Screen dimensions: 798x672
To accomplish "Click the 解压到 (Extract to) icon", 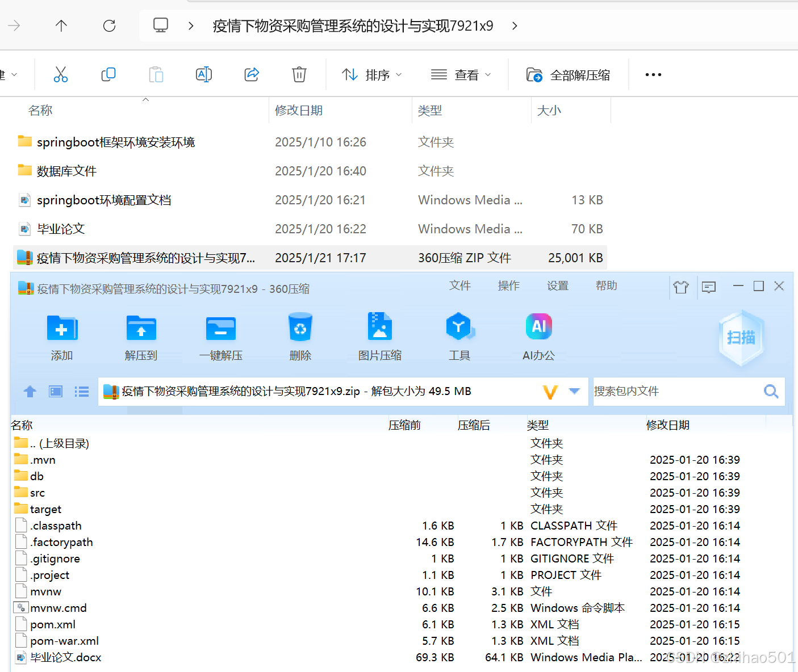I will [x=141, y=327].
